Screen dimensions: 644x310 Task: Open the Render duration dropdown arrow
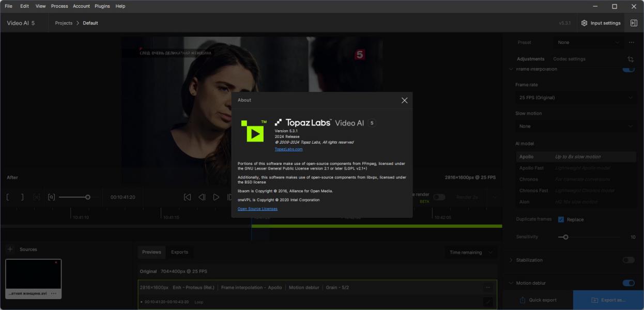494,197
